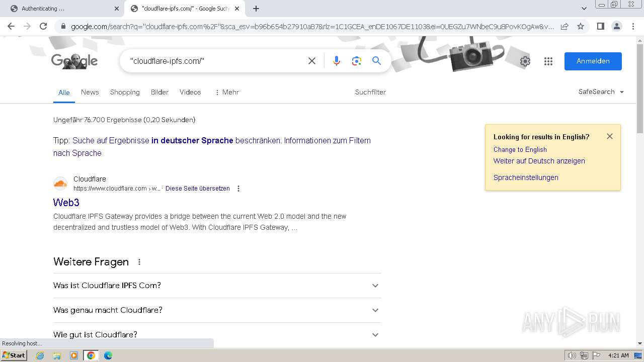Image resolution: width=644 pixels, height=362 pixels.
Task: Switch to the Shopping tab
Action: (x=125, y=92)
